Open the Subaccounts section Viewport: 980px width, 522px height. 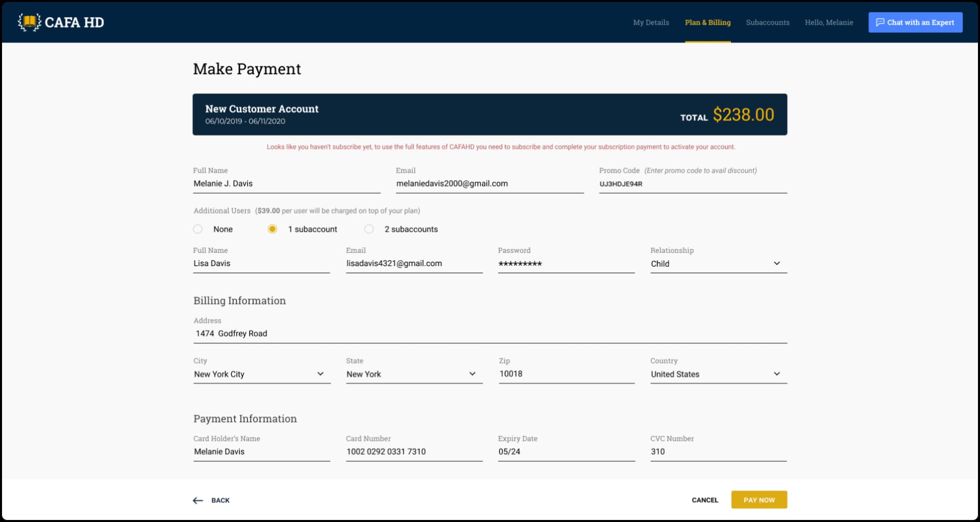pyautogui.click(x=768, y=22)
